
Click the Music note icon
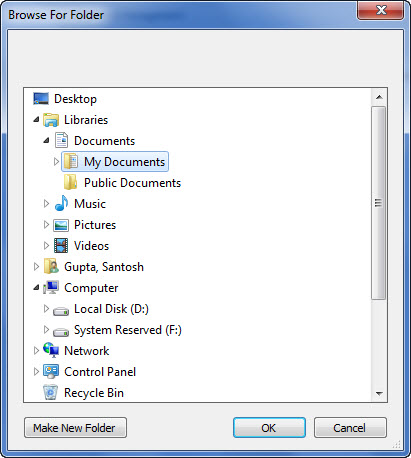coord(61,203)
